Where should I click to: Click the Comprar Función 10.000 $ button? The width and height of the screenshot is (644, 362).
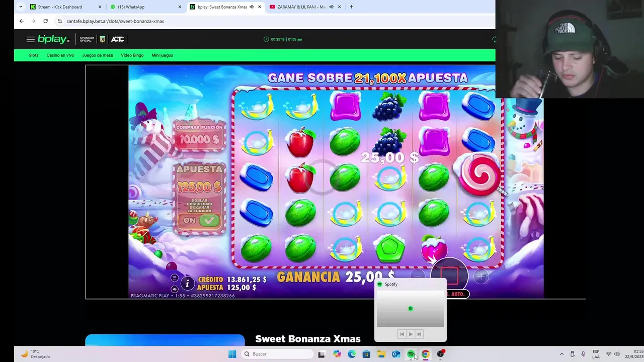200,135
